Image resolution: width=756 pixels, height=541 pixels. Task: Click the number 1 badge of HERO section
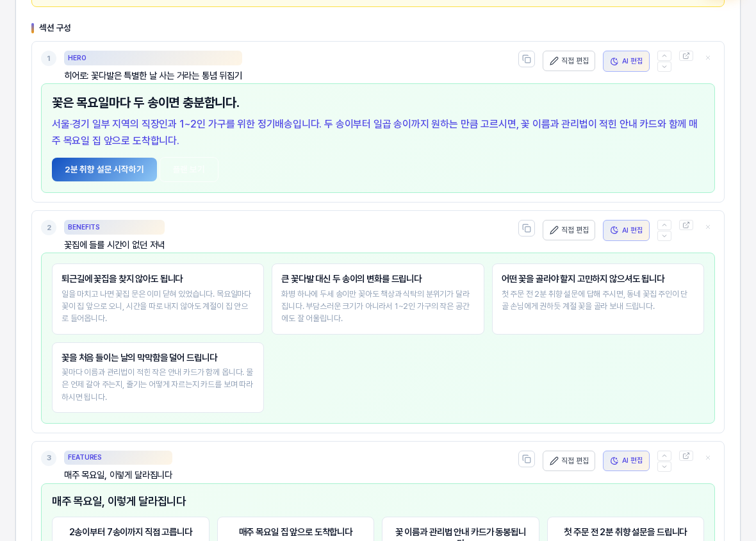point(49,58)
